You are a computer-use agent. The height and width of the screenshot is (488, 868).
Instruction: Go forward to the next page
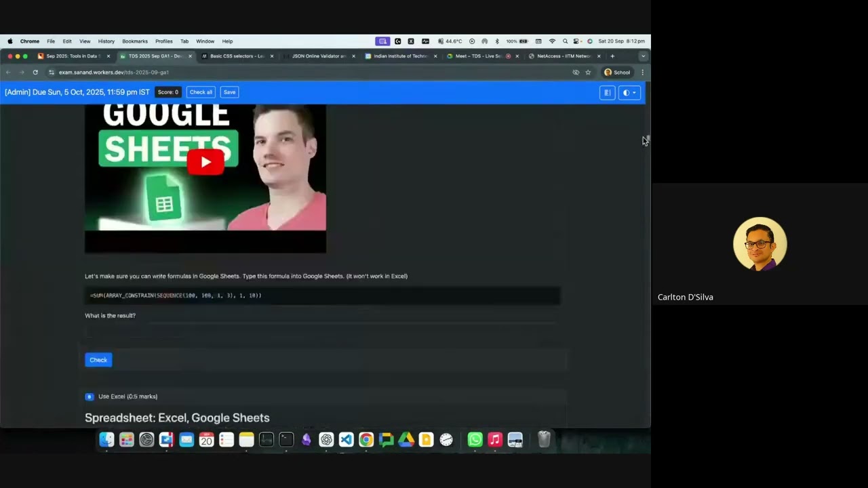(22, 73)
